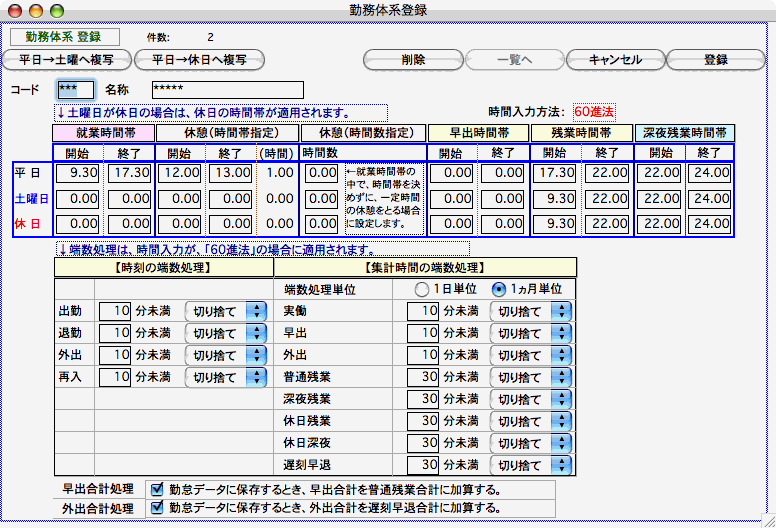The image size is (776, 528).
Task: Open 早出 aggregate rounding dropdown
Action: (531, 333)
